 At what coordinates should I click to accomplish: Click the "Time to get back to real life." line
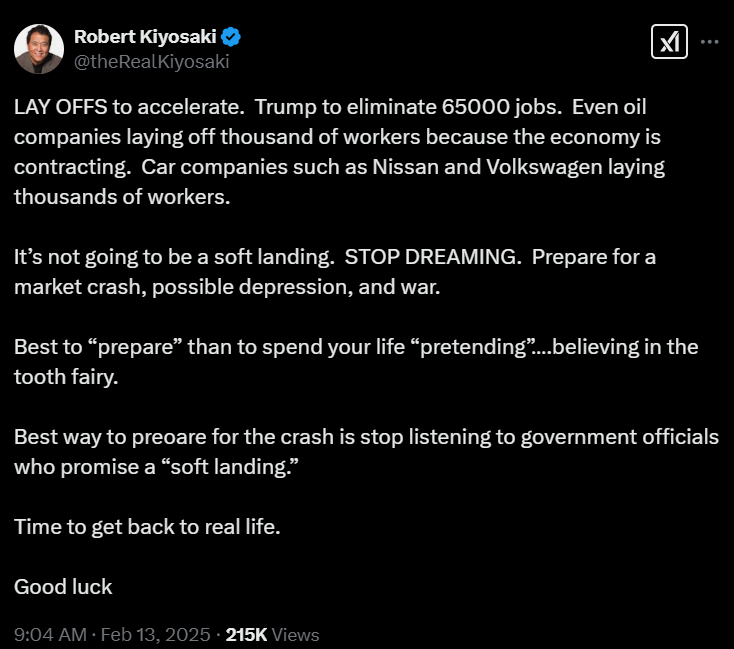pos(147,527)
